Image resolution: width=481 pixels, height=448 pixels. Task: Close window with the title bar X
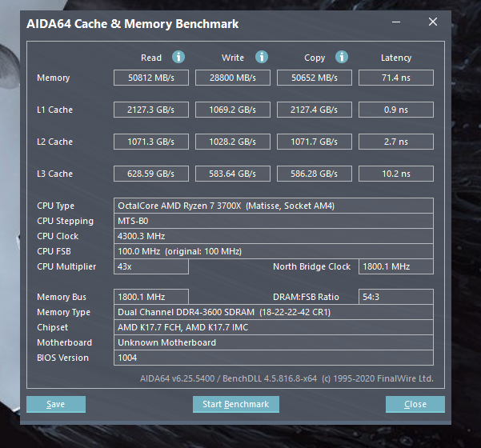[433, 22]
